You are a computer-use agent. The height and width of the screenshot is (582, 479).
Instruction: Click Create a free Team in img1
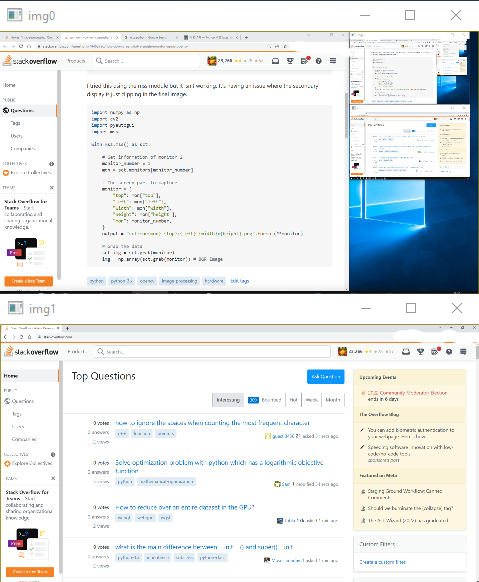[x=30, y=572]
